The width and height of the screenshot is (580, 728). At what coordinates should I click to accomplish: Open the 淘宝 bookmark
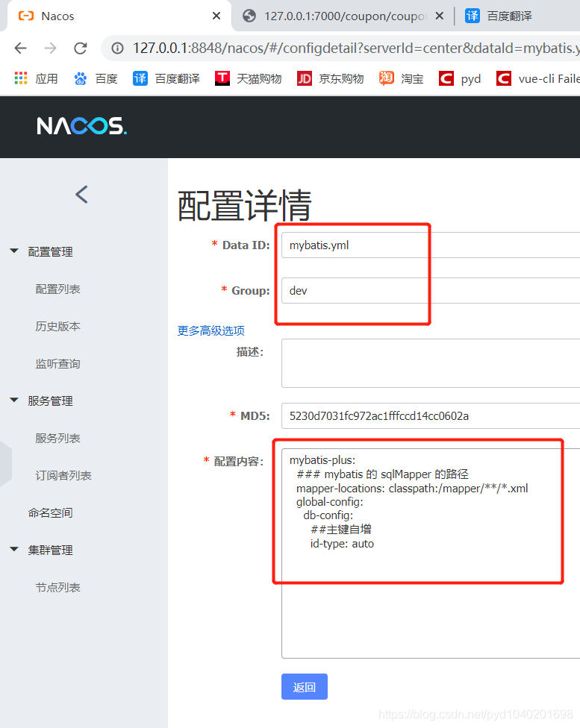coord(401,78)
